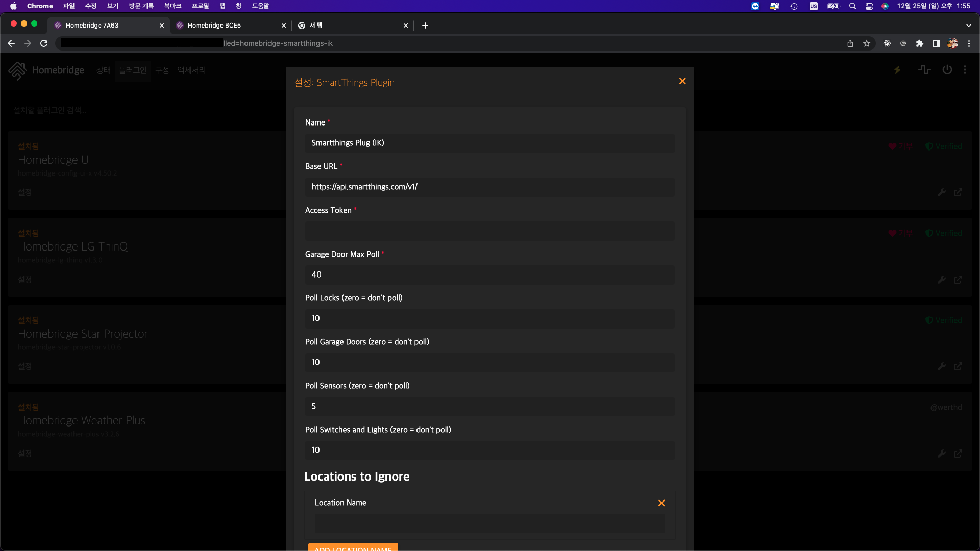The image size is (980, 551).
Task: Open a new browser tab
Action: coord(425,26)
